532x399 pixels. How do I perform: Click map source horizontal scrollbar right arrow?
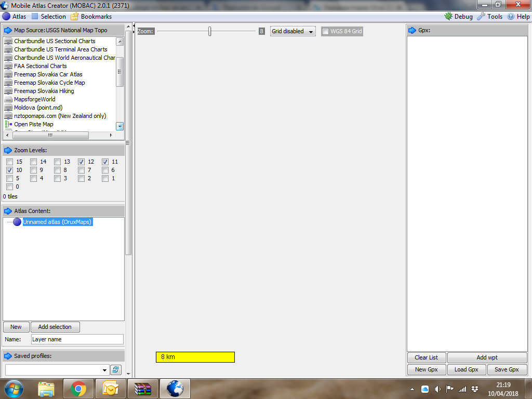tap(111, 135)
